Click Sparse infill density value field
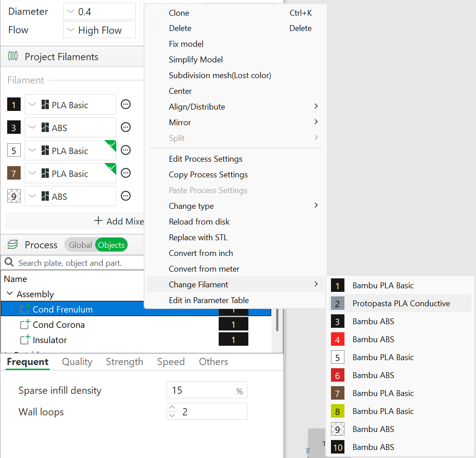 [x=207, y=390]
